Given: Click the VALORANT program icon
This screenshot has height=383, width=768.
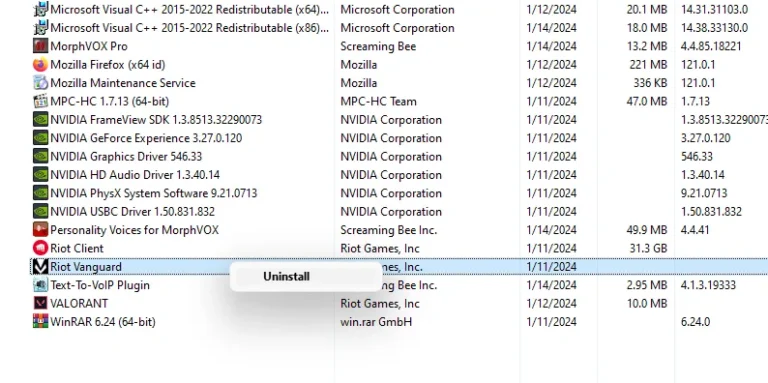Looking at the screenshot, I should [x=40, y=304].
